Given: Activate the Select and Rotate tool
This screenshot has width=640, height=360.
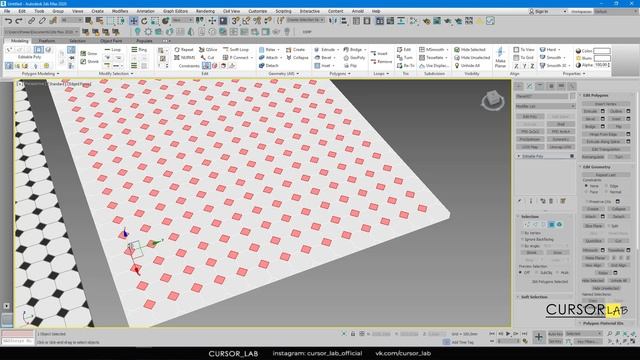Looking at the screenshot, I should pyautogui.click(x=144, y=21).
